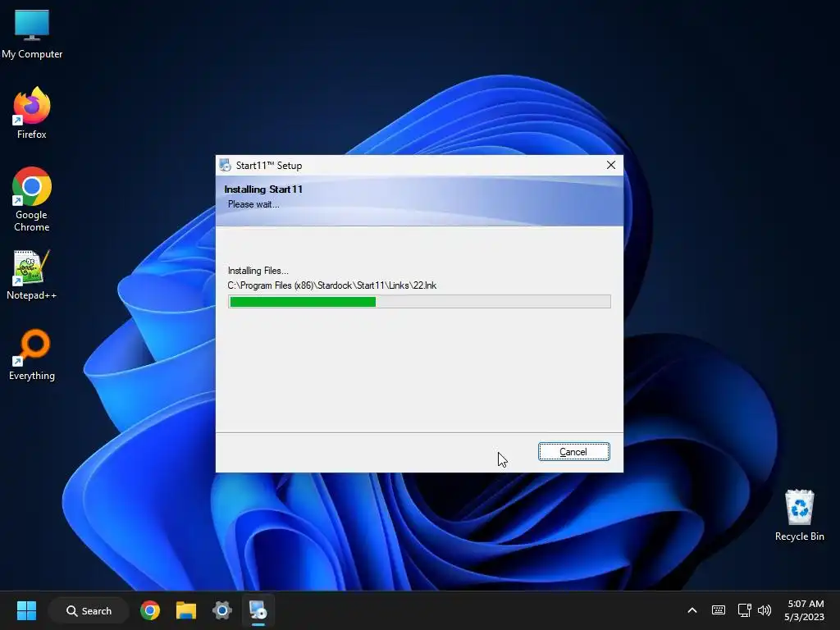Close the Start11 Setup window

pyautogui.click(x=610, y=165)
